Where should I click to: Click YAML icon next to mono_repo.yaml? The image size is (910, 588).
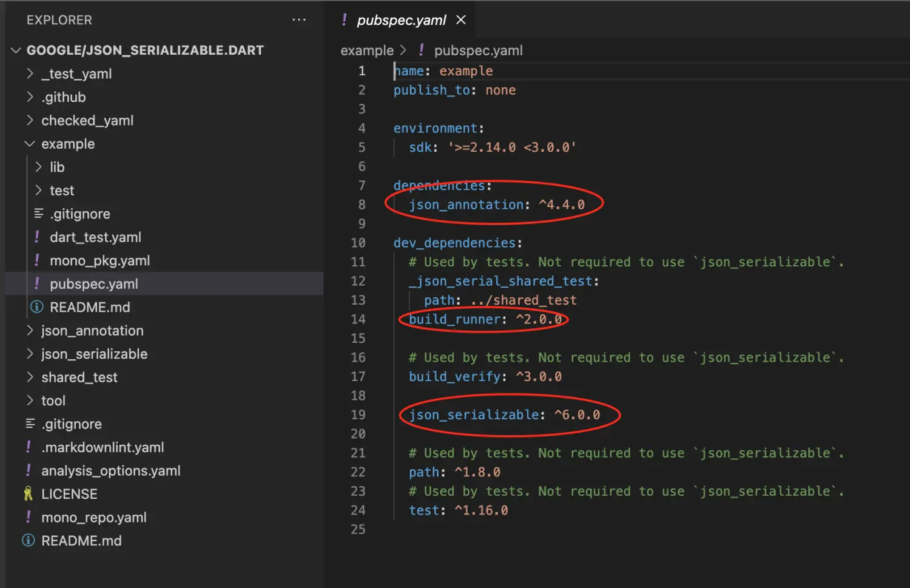pos(28,518)
